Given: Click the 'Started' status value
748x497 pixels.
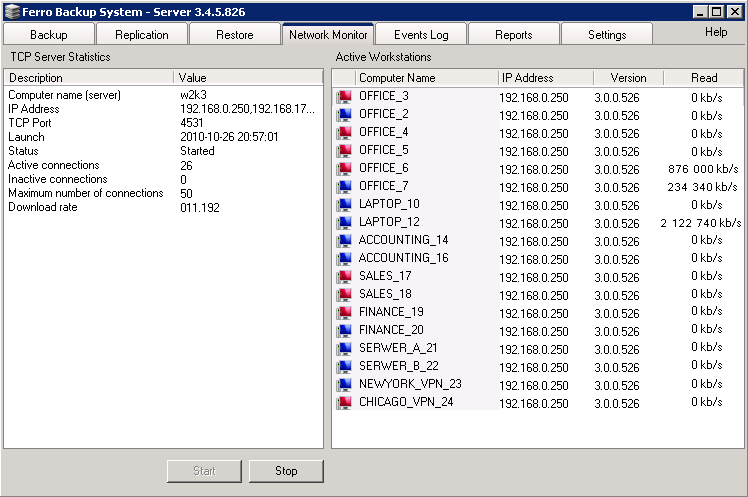Looking at the screenshot, I should click(x=197, y=151).
